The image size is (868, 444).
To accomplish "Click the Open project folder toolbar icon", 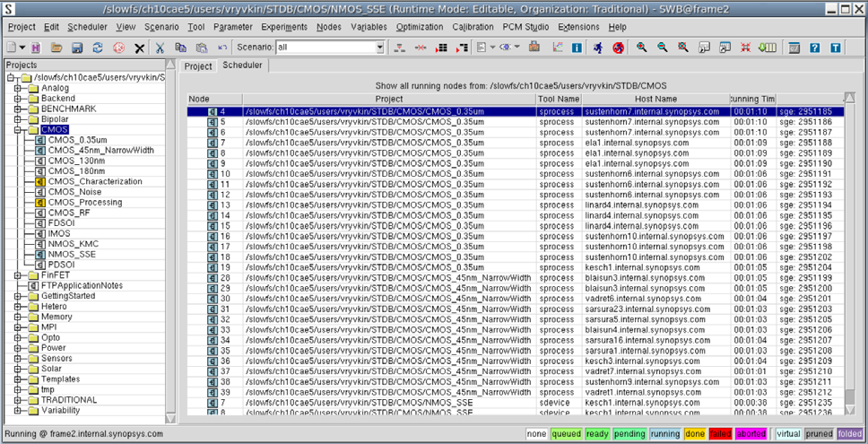I will click(x=56, y=48).
